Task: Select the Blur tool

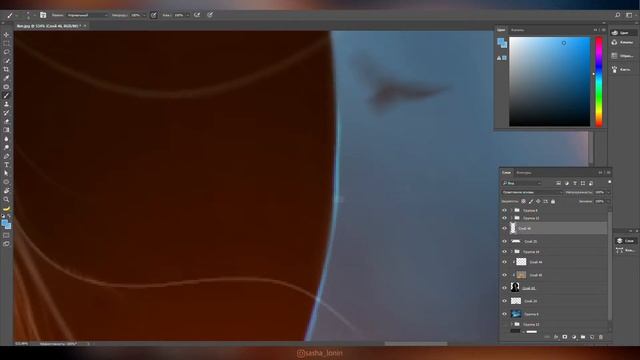Action: coord(6,139)
